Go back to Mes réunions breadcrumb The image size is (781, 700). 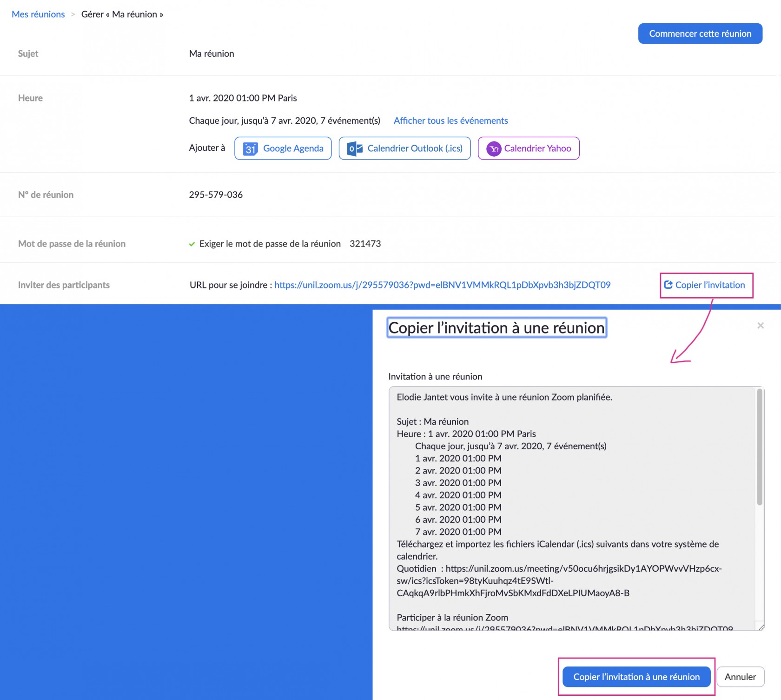point(38,14)
